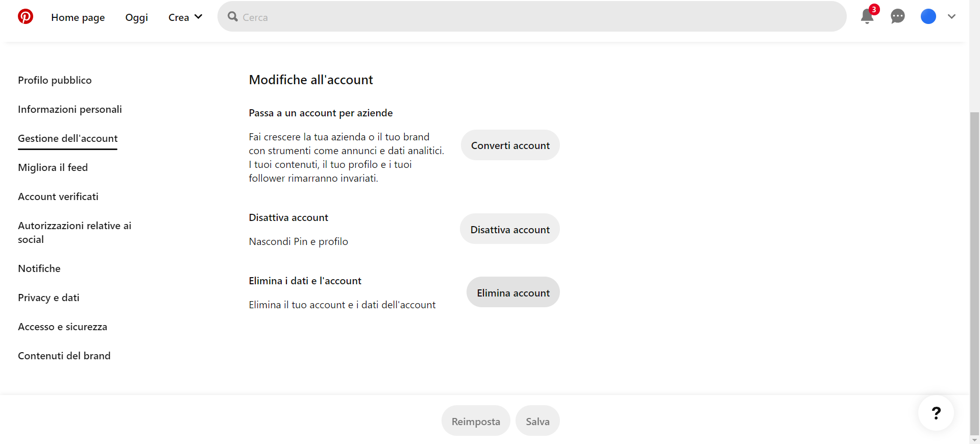Viewport: 980px width, 444px height.
Task: Open Privacy e dati settings
Action: (48, 298)
